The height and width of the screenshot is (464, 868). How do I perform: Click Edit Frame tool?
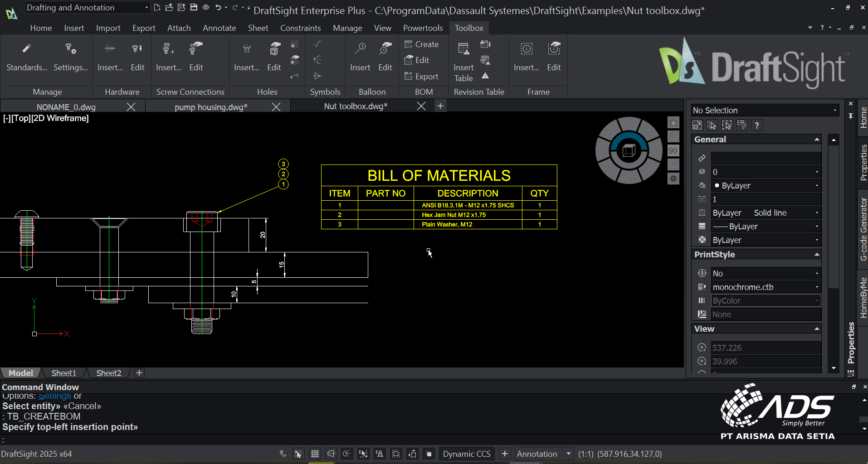(x=554, y=57)
